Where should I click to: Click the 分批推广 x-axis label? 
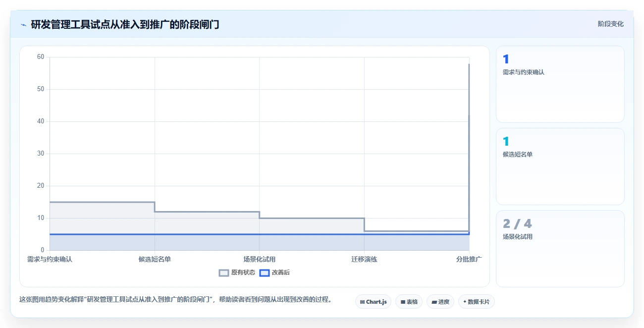tap(469, 259)
